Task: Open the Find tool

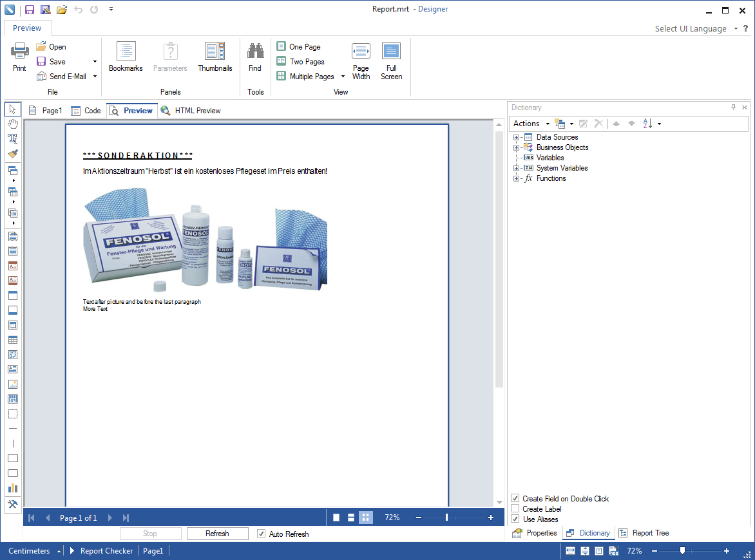Action: 255,57
